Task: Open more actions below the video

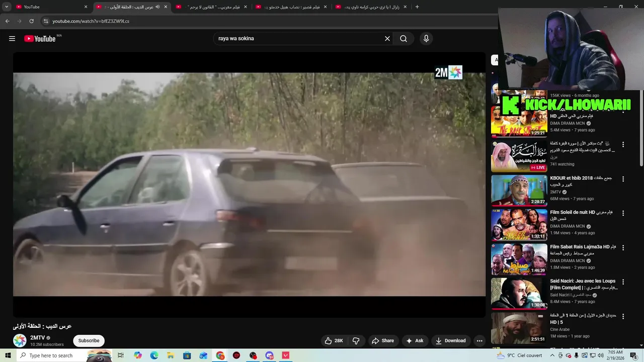Action: tap(479, 341)
